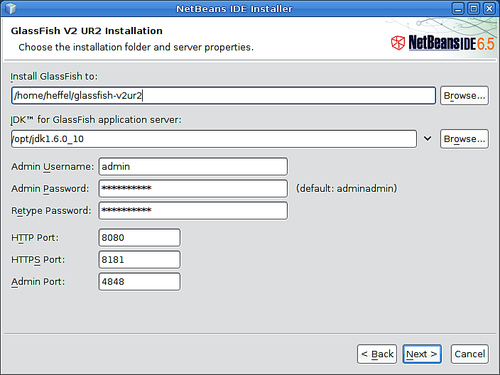Click the '(default: adminadmin)' hint text
Image resolution: width=500 pixels, height=375 pixels.
click(346, 188)
